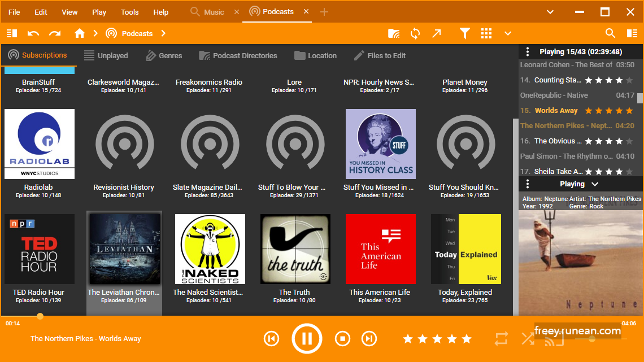Click the undo navigation arrow
The width and height of the screenshot is (644, 362).
(x=33, y=33)
